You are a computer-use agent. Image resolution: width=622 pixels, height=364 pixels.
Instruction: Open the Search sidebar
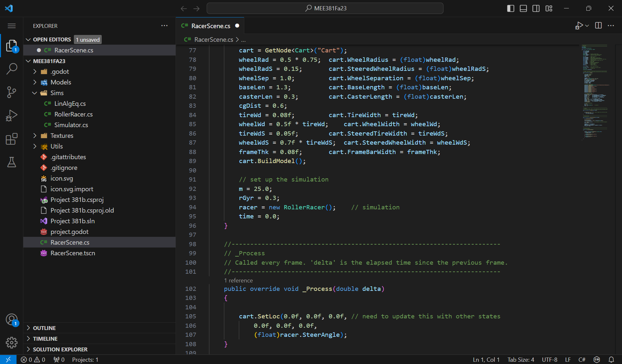[x=12, y=69]
